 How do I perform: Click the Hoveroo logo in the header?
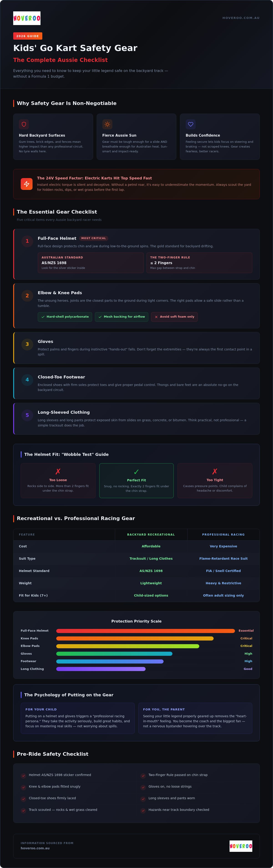coord(27,18)
